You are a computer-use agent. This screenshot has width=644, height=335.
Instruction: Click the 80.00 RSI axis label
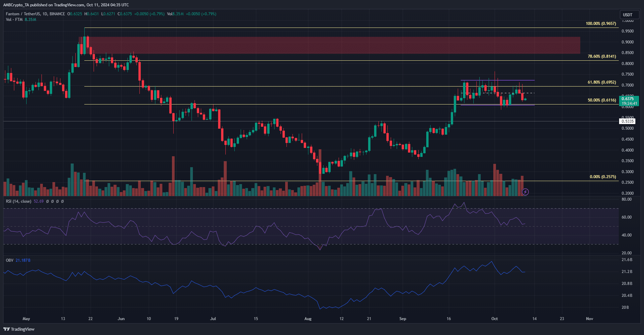point(626,199)
